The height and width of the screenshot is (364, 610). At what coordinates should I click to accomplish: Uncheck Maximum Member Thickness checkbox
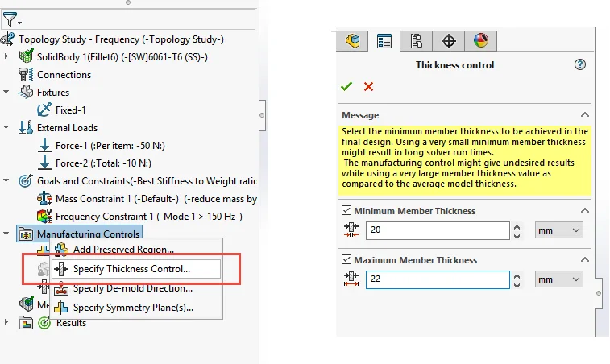346,259
